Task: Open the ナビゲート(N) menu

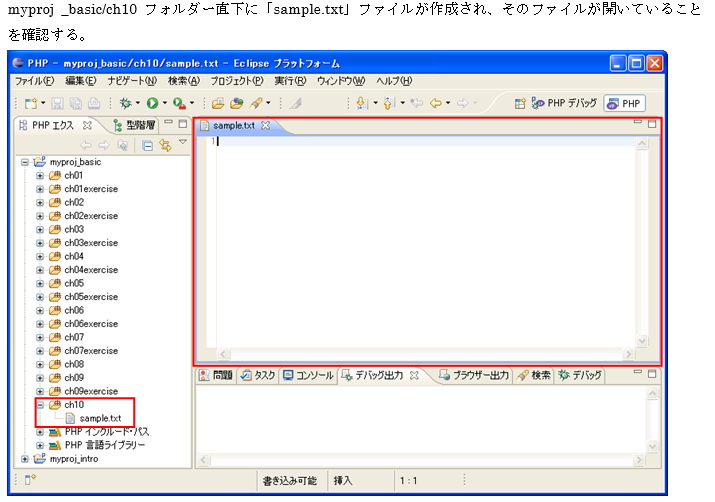Action: click(x=132, y=81)
